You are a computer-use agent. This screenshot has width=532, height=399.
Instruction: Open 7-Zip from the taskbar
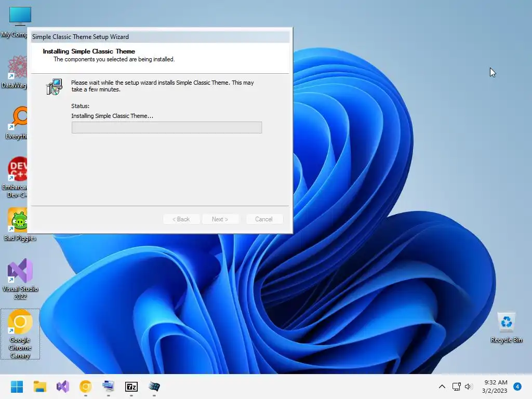coord(131,387)
